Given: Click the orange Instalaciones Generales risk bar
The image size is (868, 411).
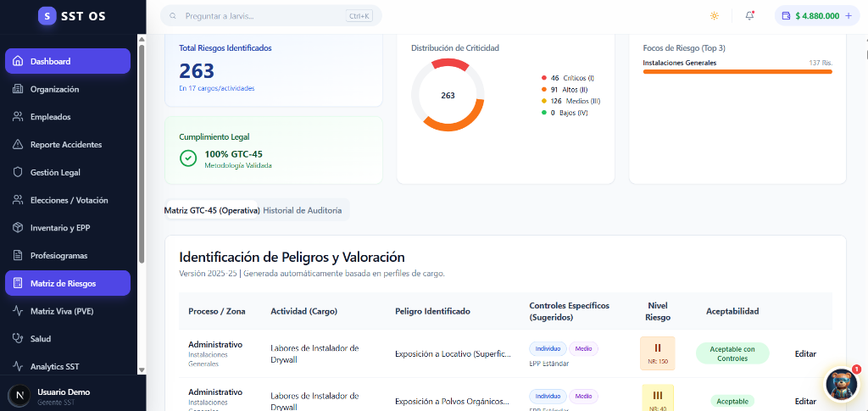Looking at the screenshot, I should pyautogui.click(x=737, y=72).
